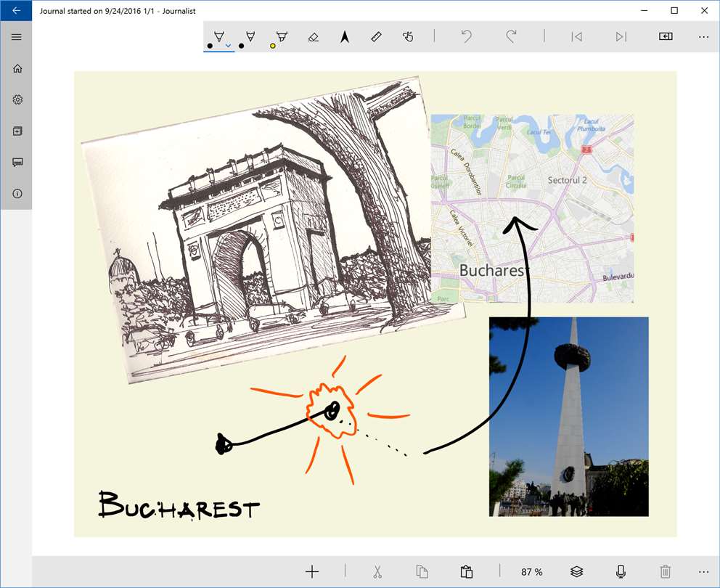Go to Home in sidebar
Viewport: 720px width, 588px height.
(x=17, y=68)
